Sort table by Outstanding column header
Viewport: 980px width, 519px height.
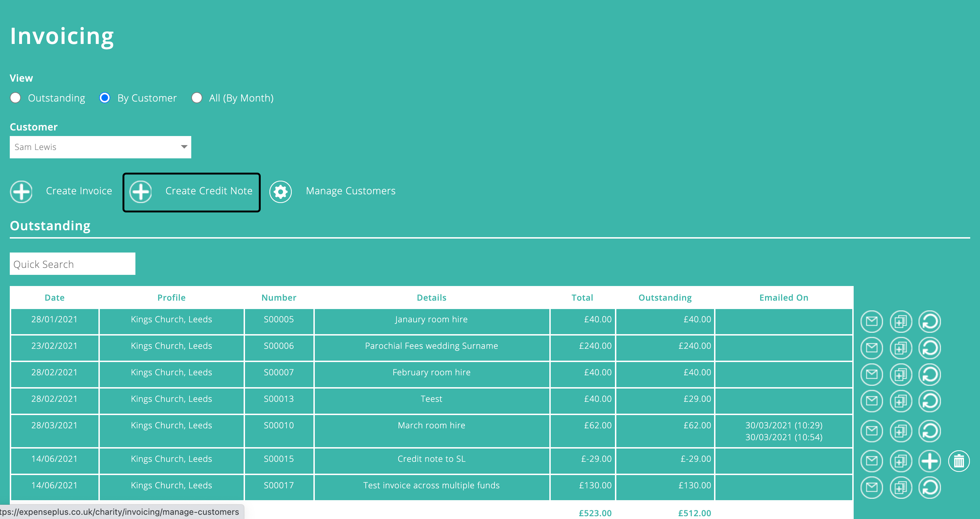pyautogui.click(x=665, y=298)
